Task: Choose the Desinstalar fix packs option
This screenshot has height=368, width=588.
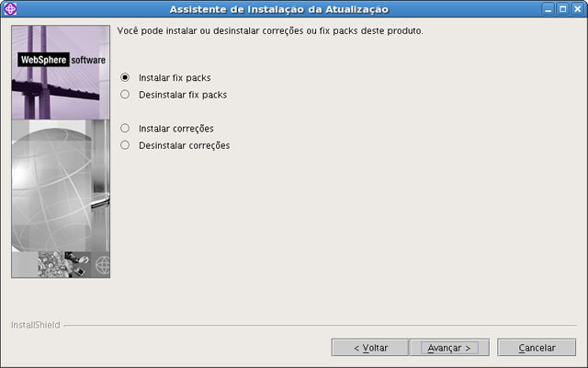Action: click(x=125, y=94)
